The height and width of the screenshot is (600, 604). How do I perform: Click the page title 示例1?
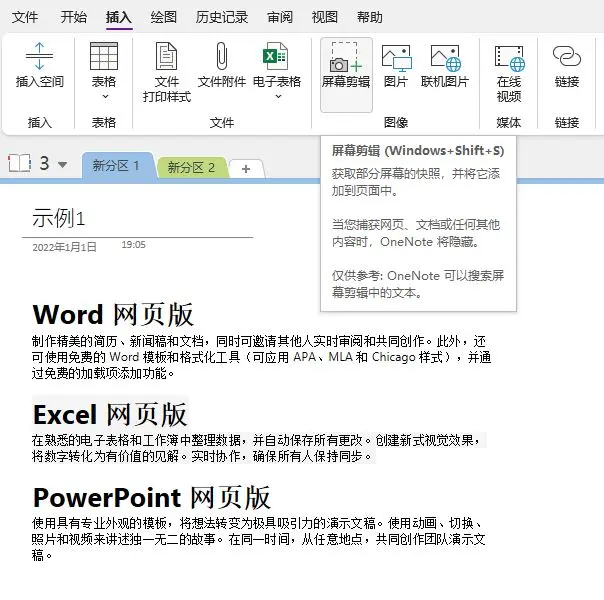point(58,218)
